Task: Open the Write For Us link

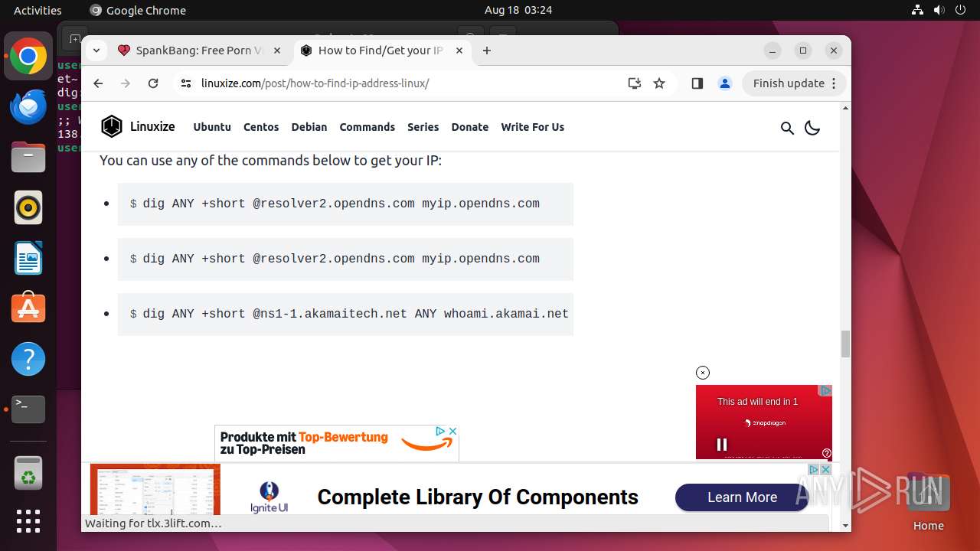Action: (x=533, y=127)
